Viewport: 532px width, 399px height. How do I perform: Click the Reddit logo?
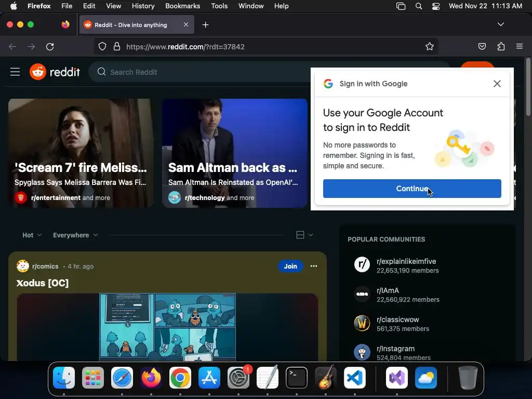pos(55,72)
